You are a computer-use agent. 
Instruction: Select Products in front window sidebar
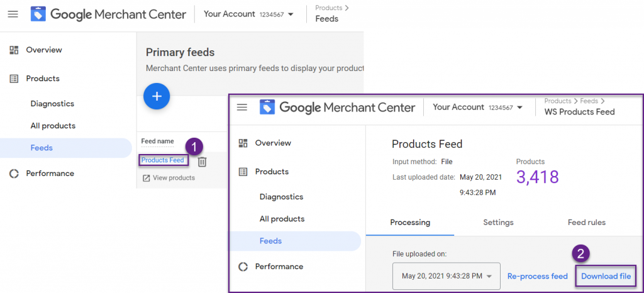(x=272, y=172)
